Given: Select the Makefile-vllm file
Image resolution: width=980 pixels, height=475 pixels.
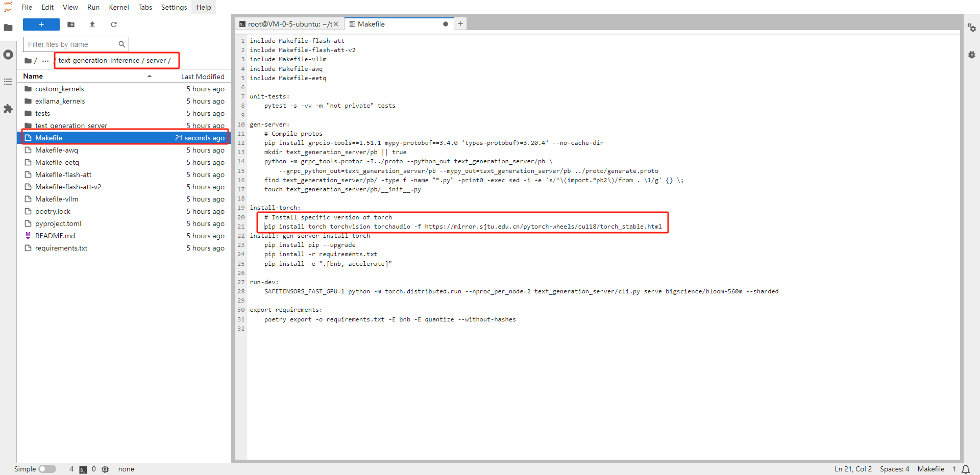Looking at the screenshot, I should (124, 199).
